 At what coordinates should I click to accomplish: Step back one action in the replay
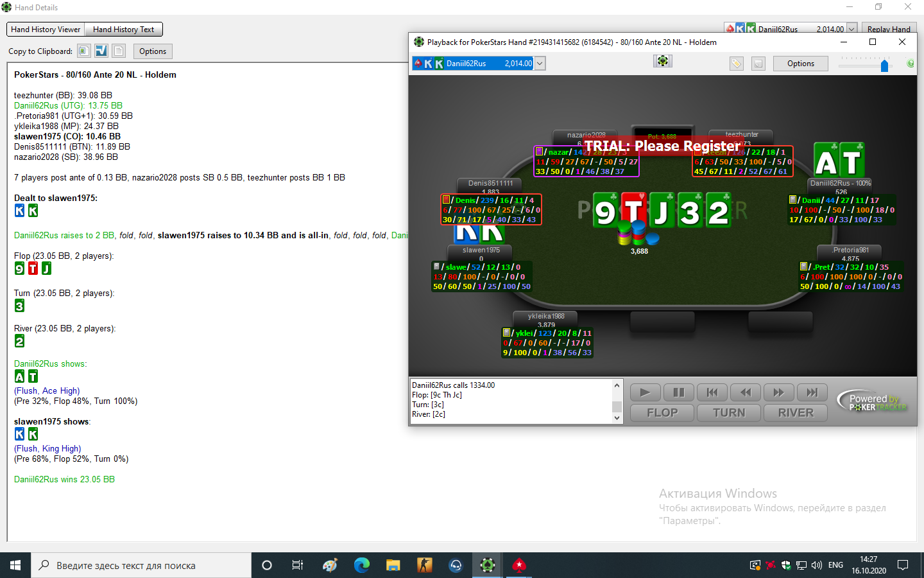click(746, 392)
